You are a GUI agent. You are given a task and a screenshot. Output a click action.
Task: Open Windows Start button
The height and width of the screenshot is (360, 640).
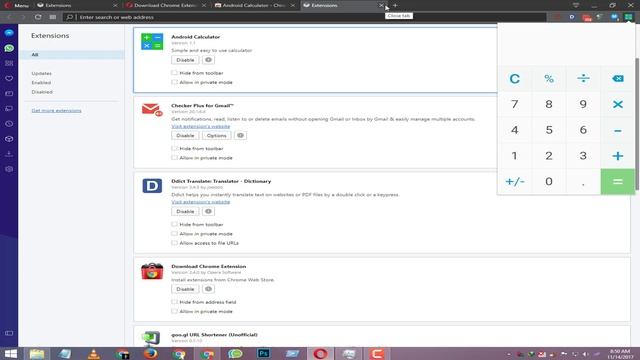11,353
